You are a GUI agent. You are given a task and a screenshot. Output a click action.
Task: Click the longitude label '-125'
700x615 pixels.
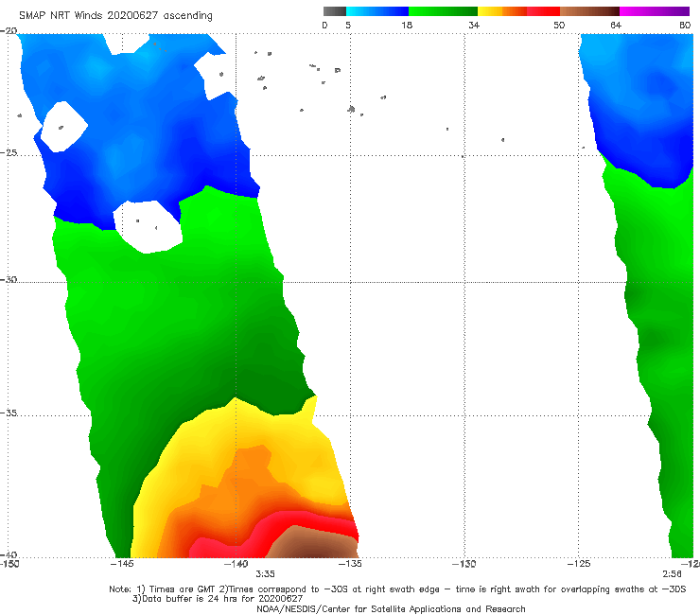pyautogui.click(x=579, y=564)
